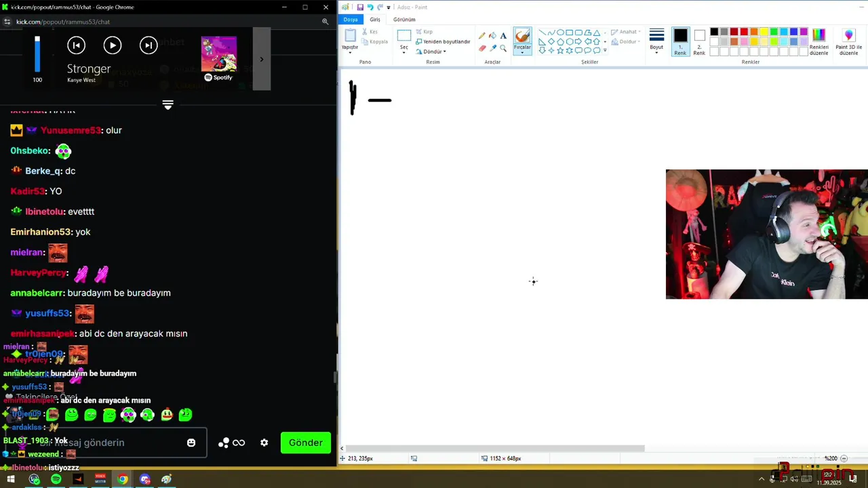Open Quick Access Toolbar customize arrow

click(389, 7)
